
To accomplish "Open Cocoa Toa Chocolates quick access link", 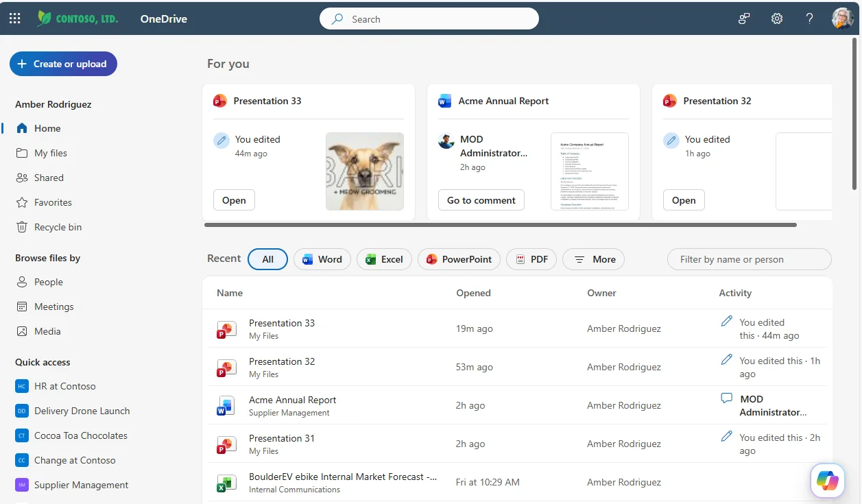I will click(x=81, y=435).
